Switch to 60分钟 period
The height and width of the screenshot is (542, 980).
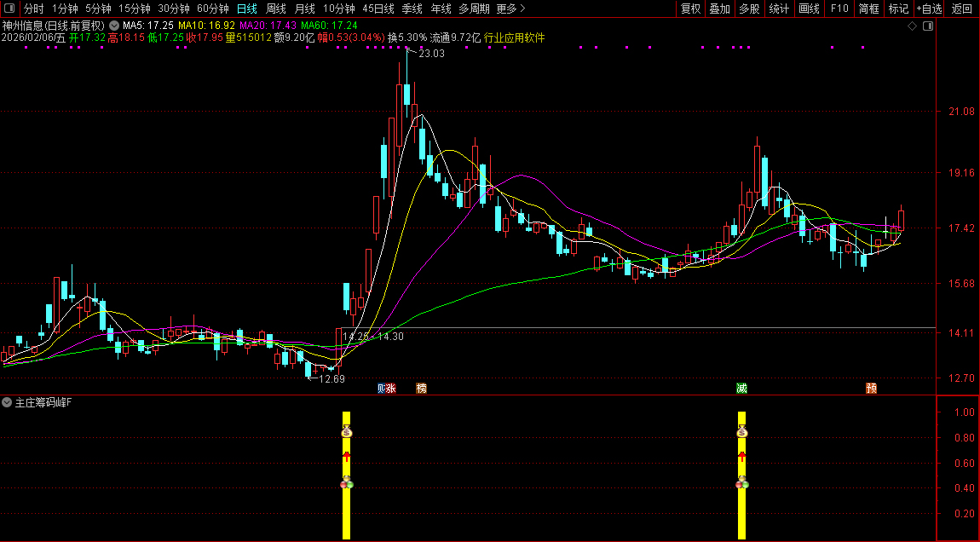tap(213, 9)
